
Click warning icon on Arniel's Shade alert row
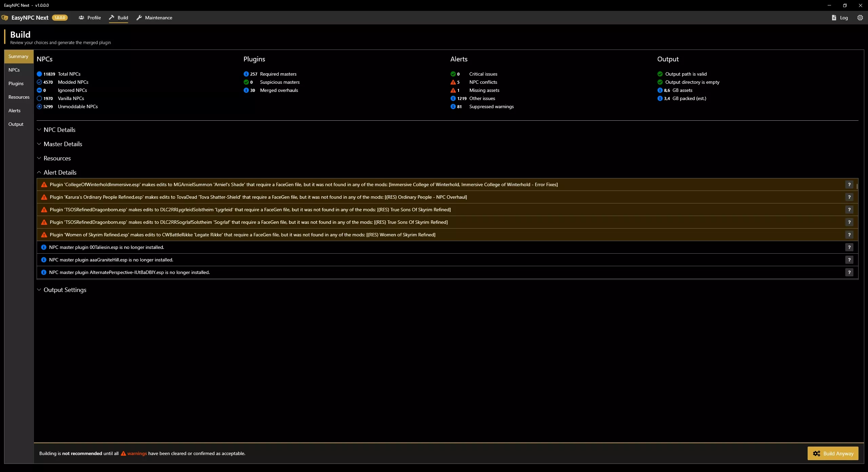pyautogui.click(x=44, y=184)
